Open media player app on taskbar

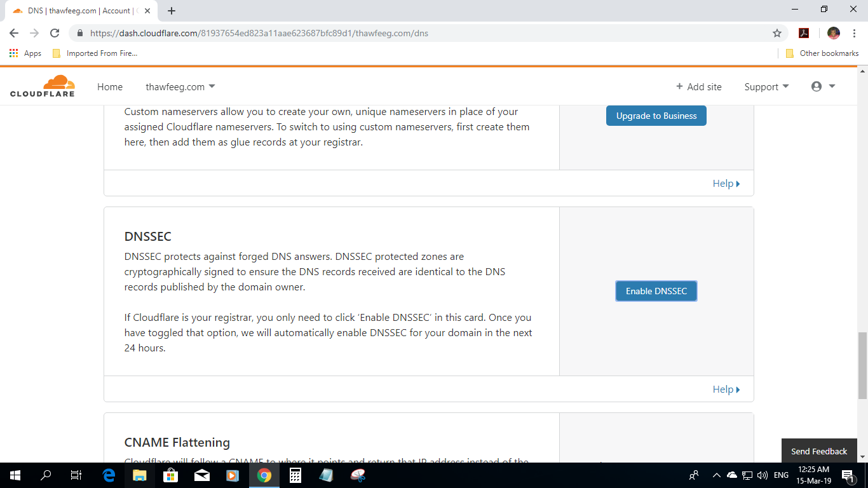[x=233, y=475]
